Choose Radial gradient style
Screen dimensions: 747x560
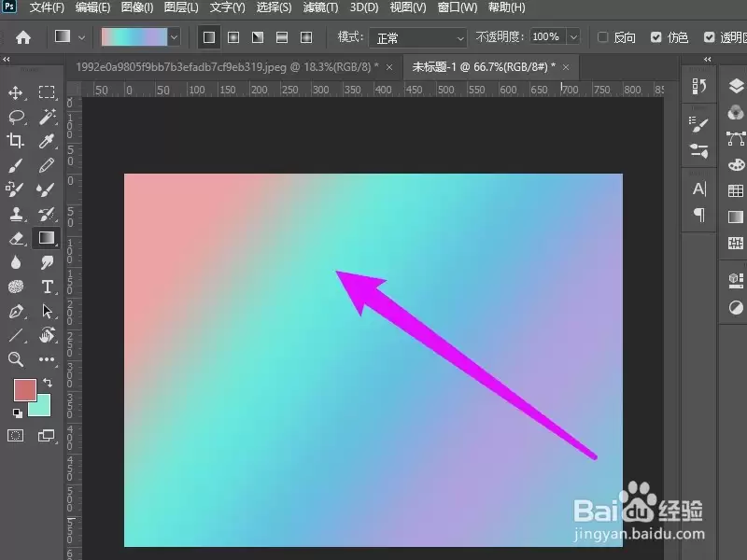pyautogui.click(x=233, y=37)
